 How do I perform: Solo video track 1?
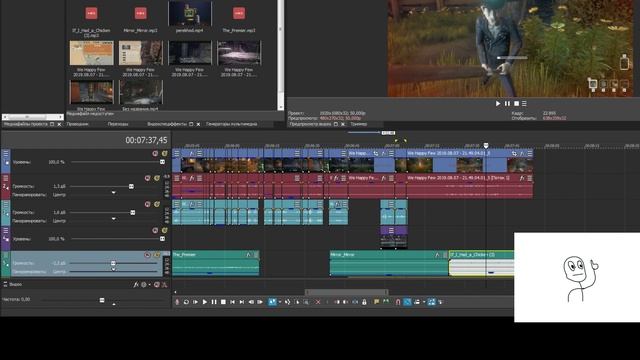click(164, 153)
